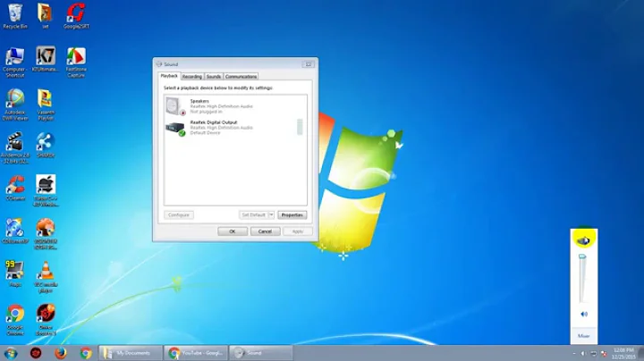Screen dimensions: 644x361
Task: Switch to the Recording tab
Action: [x=191, y=77]
